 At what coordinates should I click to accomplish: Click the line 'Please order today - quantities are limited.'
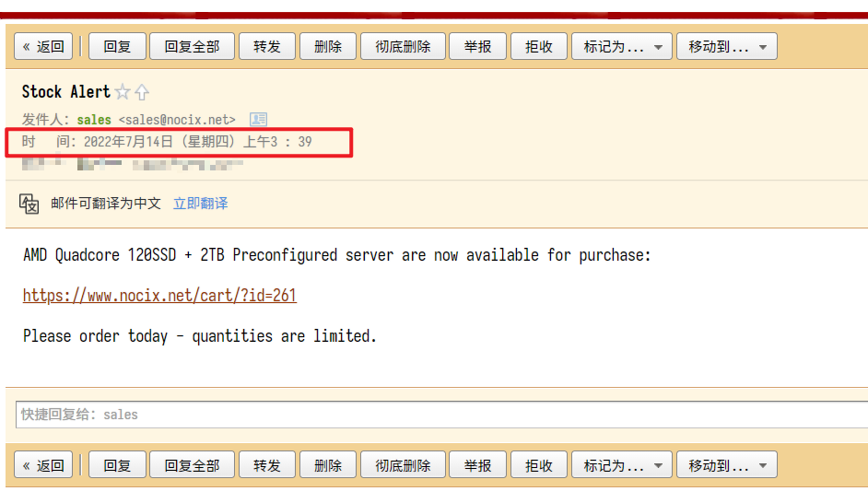tap(200, 336)
